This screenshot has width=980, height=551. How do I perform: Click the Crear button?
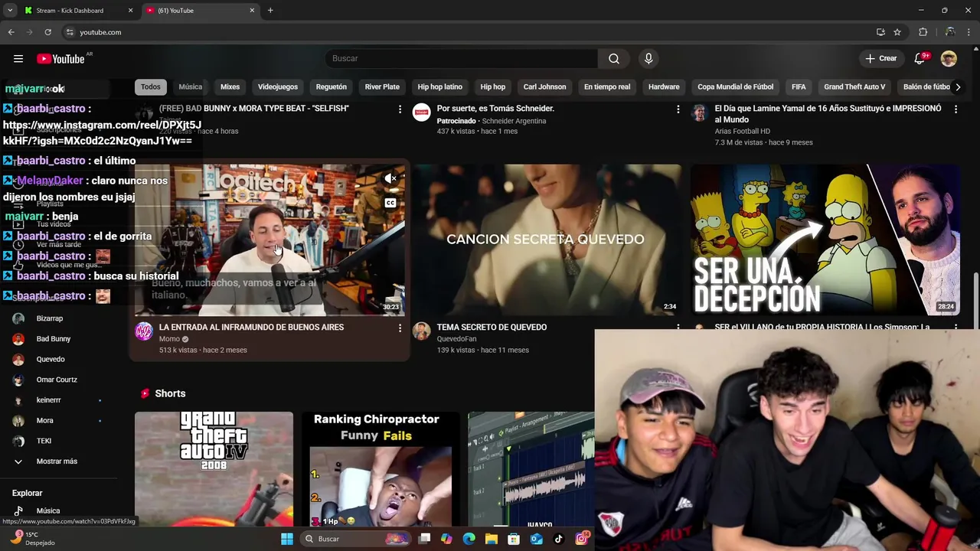(x=880, y=59)
